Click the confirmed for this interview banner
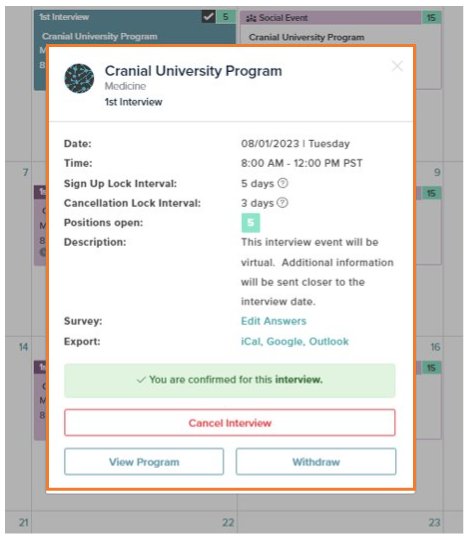The width and height of the screenshot is (472, 540). tap(230, 380)
